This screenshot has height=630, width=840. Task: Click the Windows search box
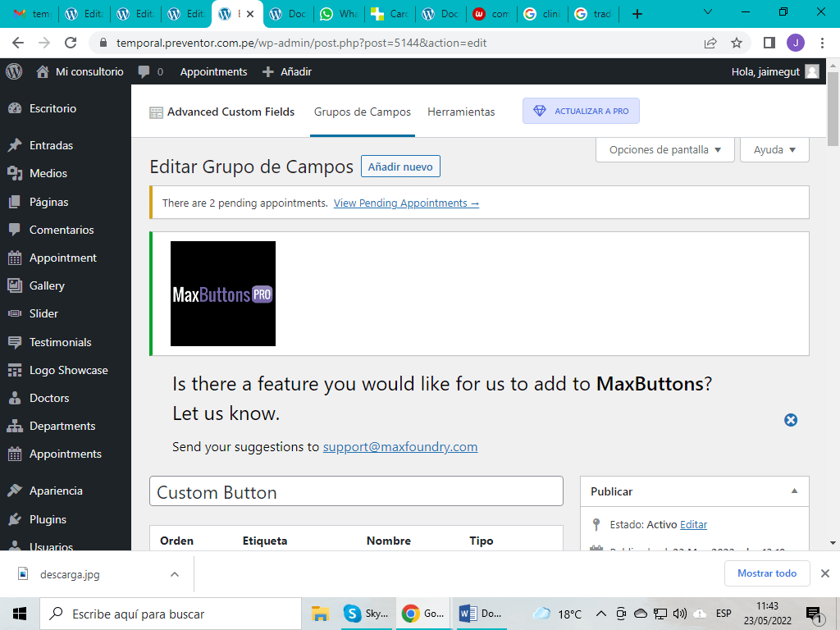coord(171,614)
